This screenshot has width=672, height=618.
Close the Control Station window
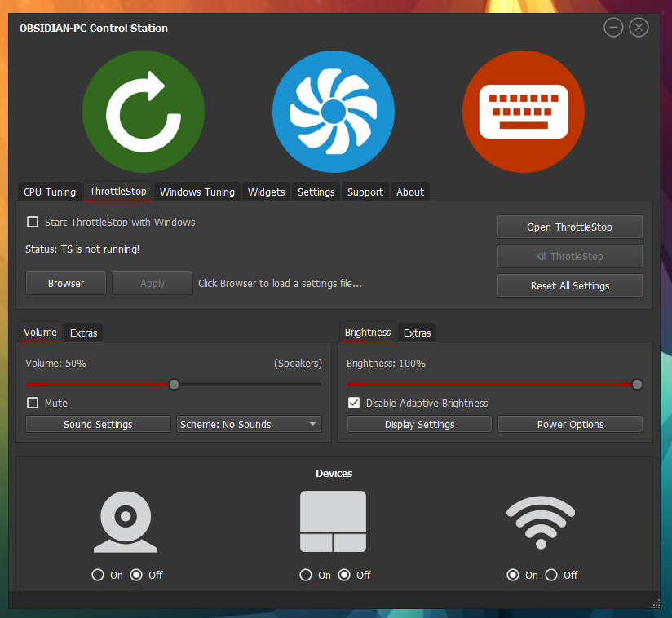pos(639,28)
